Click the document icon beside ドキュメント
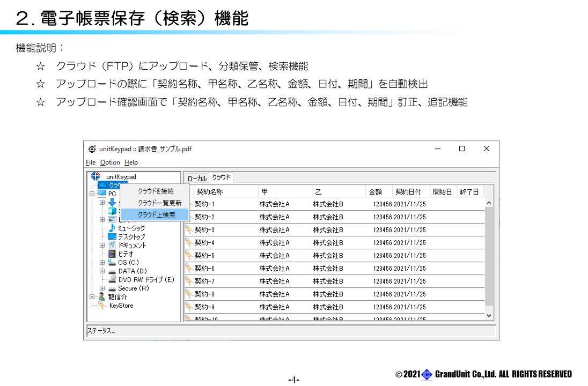The width and height of the screenshot is (588, 386). (x=112, y=245)
